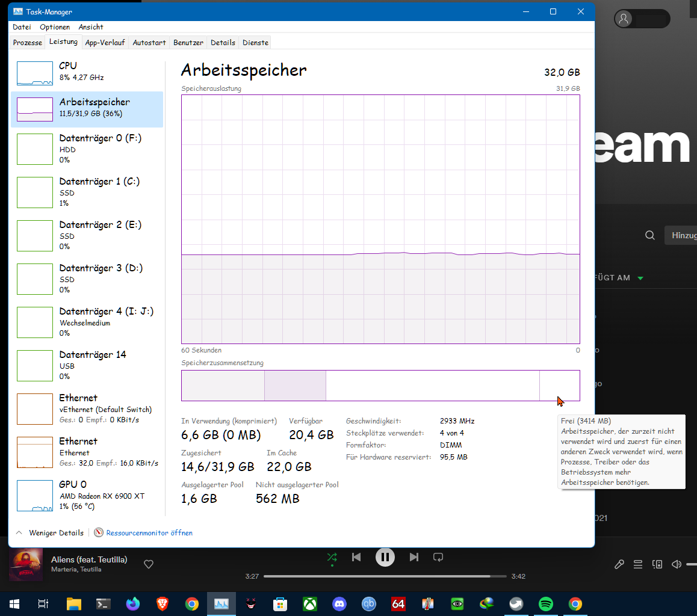This screenshot has height=616, width=697.
Task: Mute Spotify with the speaker icon
Action: (x=676, y=564)
